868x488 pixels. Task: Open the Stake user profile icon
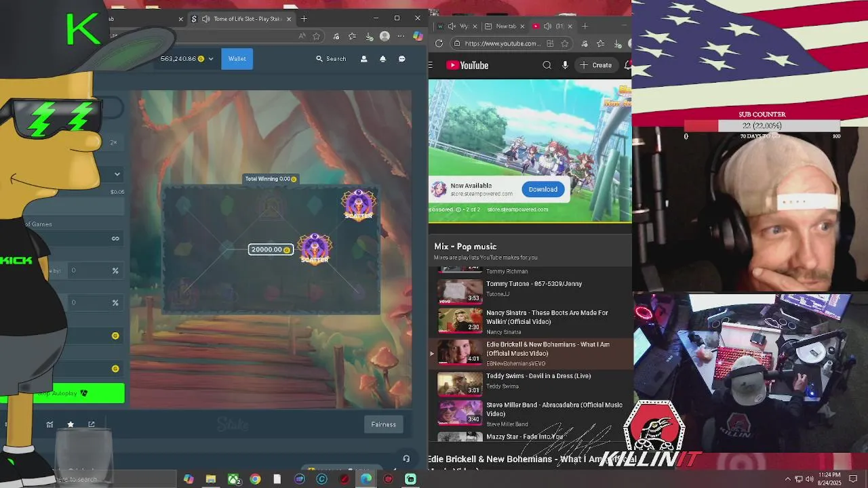[x=363, y=59]
